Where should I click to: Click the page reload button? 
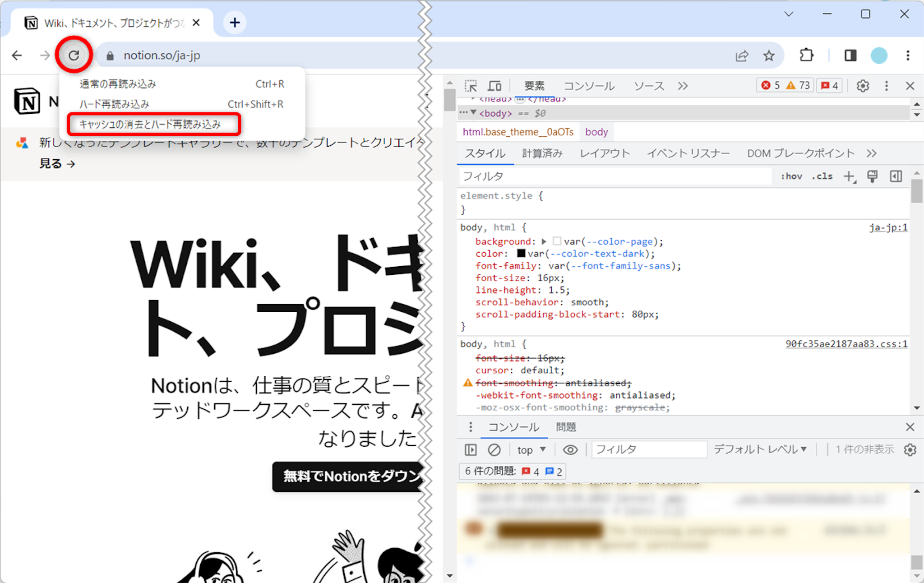point(74,55)
